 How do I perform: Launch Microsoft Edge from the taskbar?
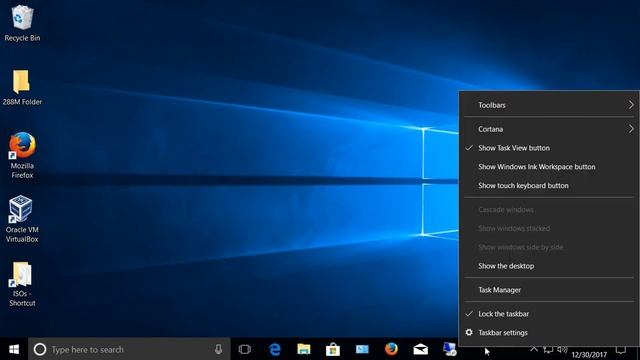275,349
